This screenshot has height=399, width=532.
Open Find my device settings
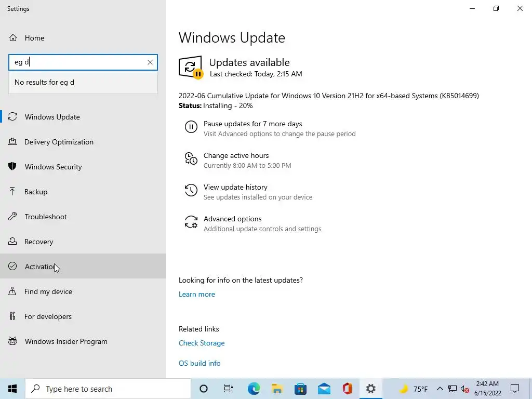point(83,291)
